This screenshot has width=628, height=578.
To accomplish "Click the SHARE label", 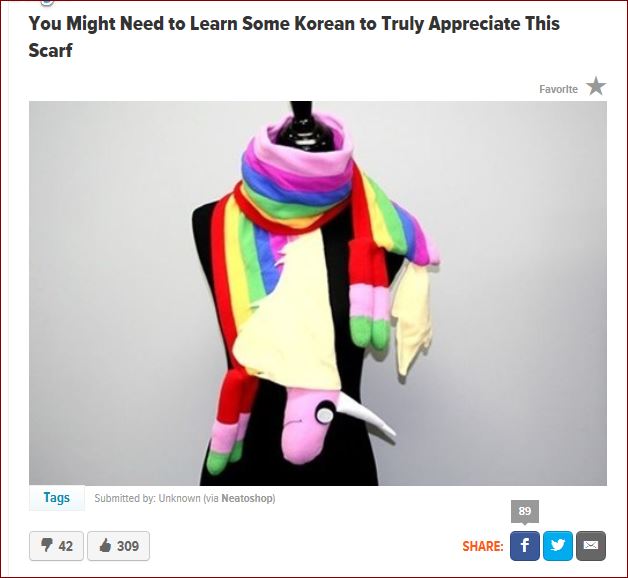I will coord(483,546).
